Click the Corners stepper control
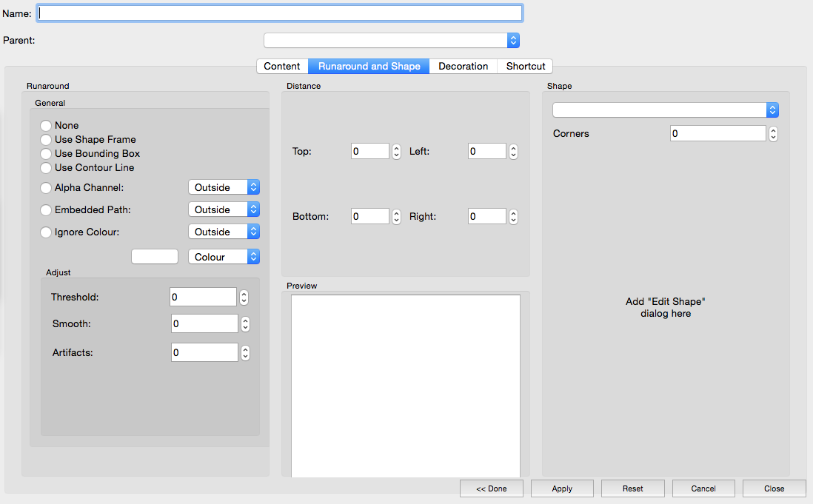 tap(773, 134)
